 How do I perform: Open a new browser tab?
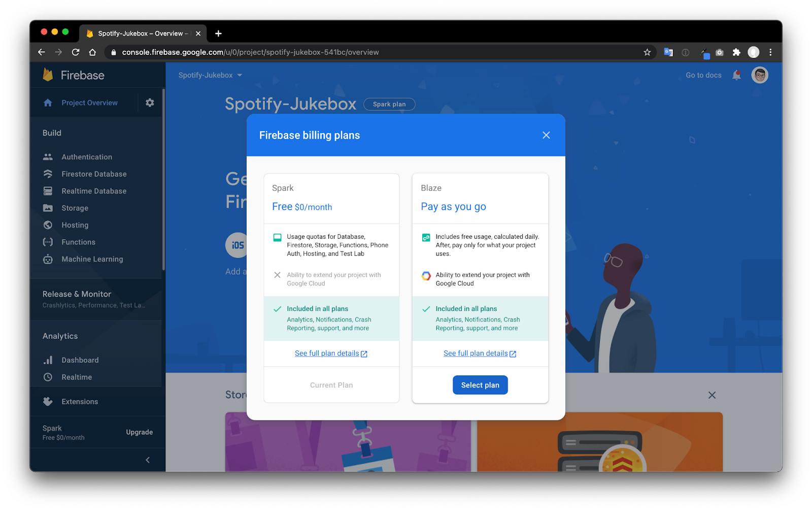(218, 34)
